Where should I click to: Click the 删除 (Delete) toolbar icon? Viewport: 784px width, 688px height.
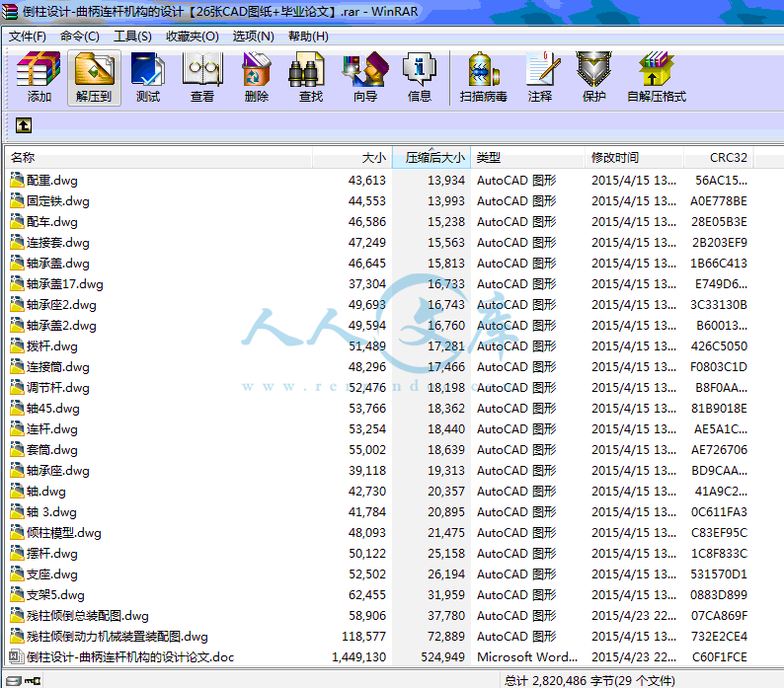coord(257,78)
